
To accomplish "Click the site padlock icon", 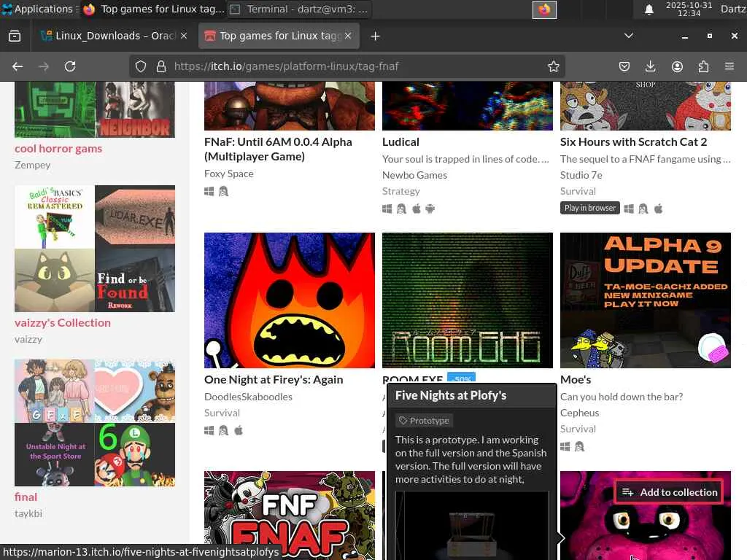I will coord(161,66).
